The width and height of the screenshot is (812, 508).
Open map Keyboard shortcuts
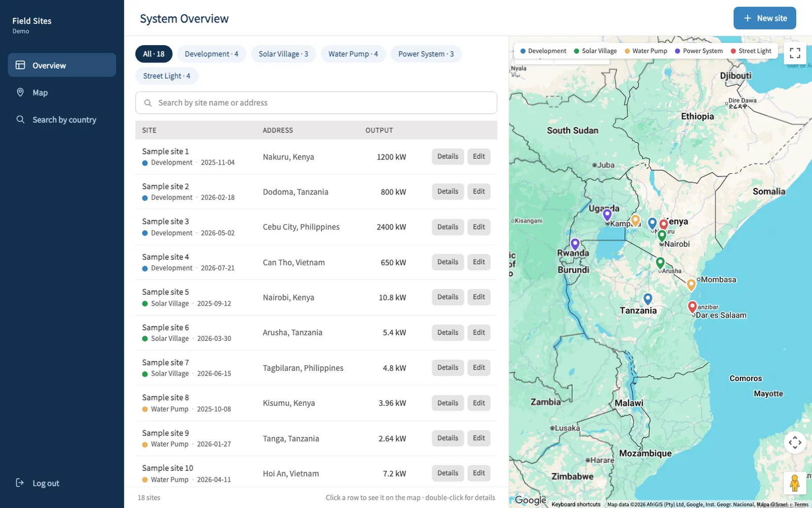coord(576,504)
